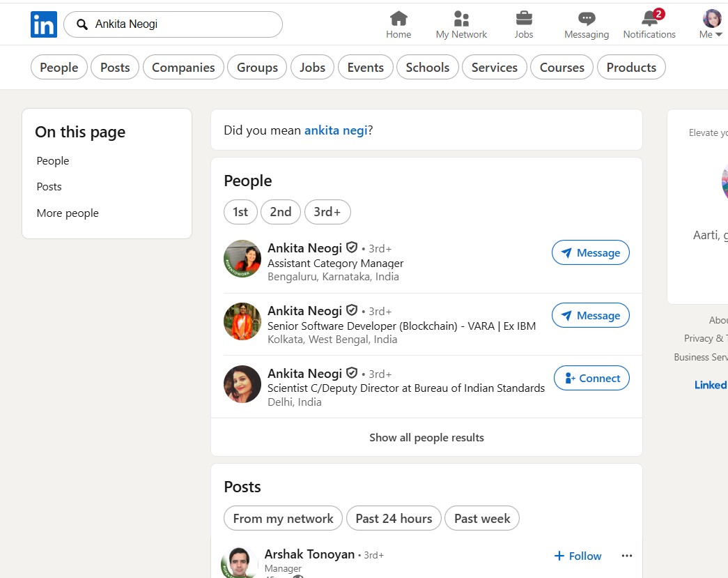Screen dimensions: 728x578
Task: Click the three-dot menu on Arshak Tonoyan's post
Action: [x=627, y=556]
